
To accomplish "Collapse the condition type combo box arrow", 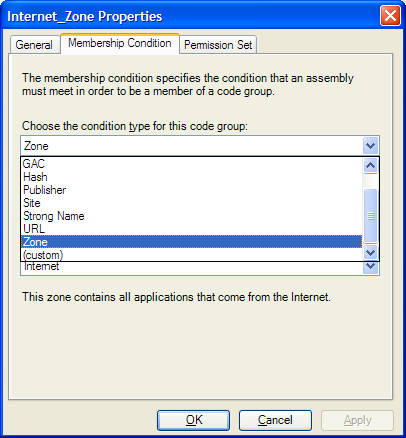I will point(370,146).
